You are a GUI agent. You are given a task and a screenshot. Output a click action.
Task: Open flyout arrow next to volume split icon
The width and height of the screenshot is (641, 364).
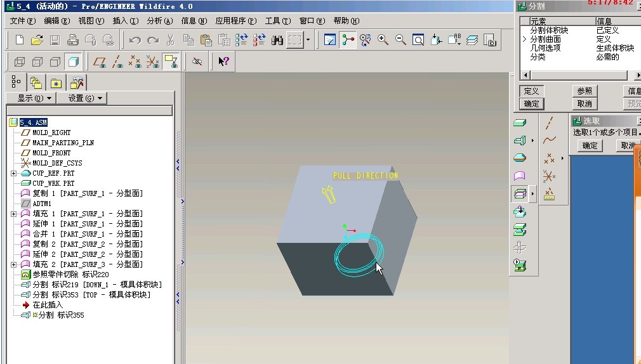[x=532, y=193]
